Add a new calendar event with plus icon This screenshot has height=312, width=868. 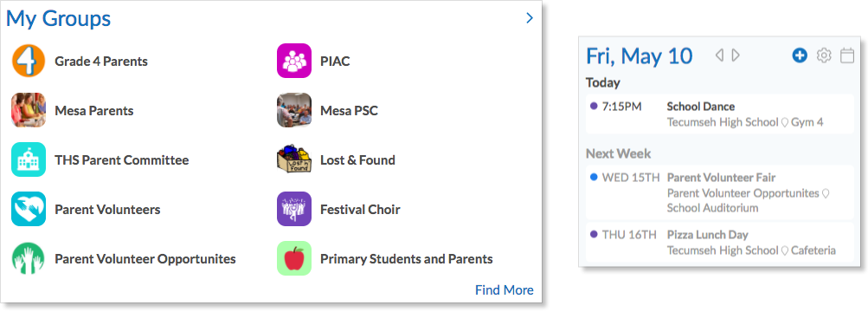[x=800, y=55]
